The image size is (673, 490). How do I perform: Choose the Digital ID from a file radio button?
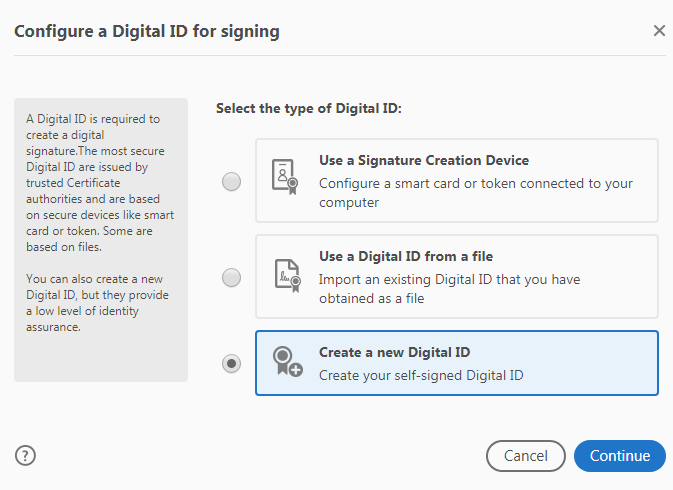pos(232,278)
